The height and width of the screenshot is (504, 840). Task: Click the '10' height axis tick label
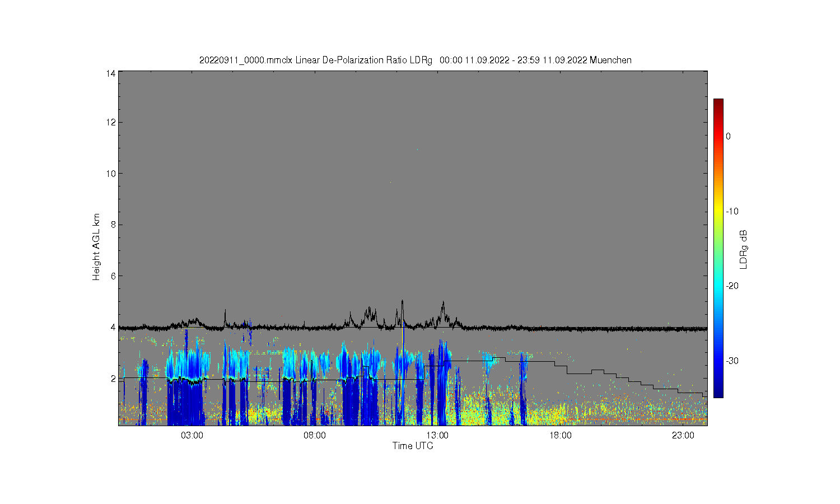(x=110, y=174)
